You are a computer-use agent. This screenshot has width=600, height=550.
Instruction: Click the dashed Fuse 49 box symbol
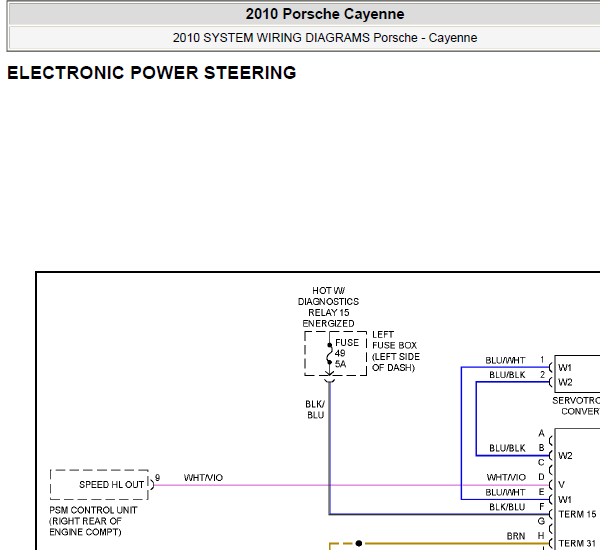point(336,353)
